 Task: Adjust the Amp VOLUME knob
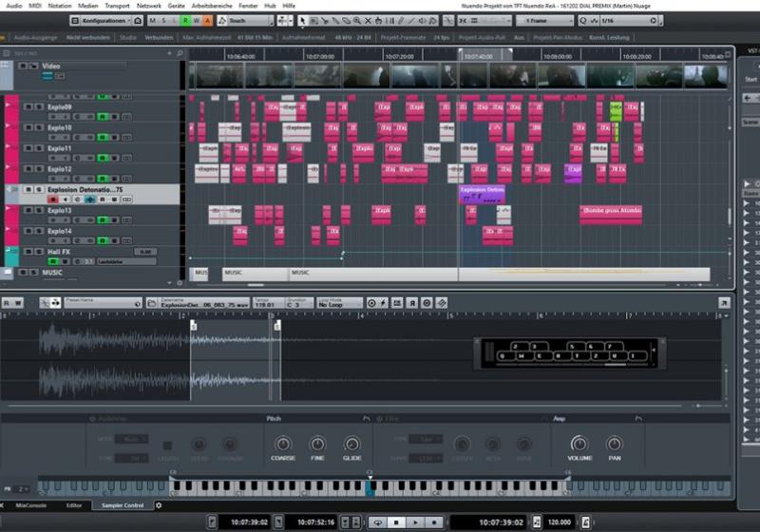click(x=579, y=444)
